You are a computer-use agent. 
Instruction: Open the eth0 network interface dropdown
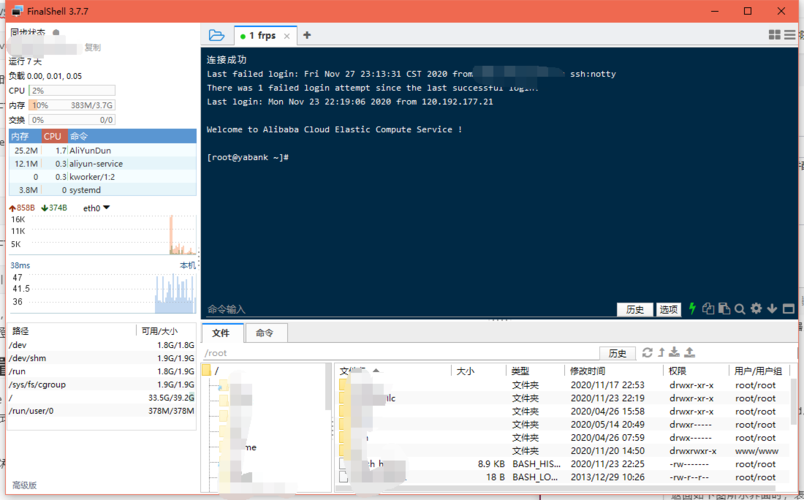pos(96,208)
